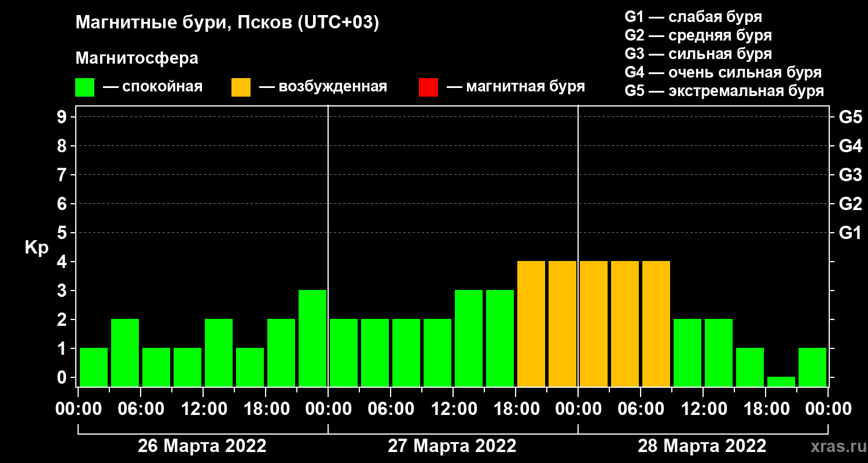868x463 pixels.
Task: Click the line G4 — очень сильная буря
Action: click(x=723, y=72)
